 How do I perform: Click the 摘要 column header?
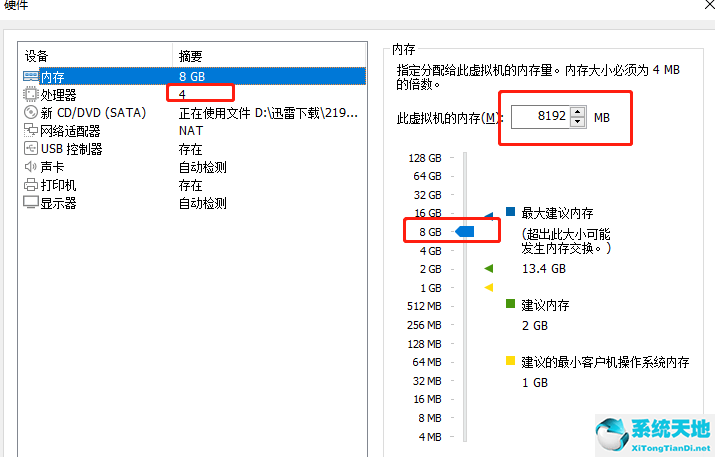pos(191,56)
